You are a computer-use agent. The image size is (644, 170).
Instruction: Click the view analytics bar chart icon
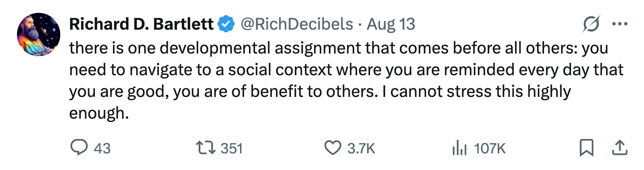tap(459, 148)
